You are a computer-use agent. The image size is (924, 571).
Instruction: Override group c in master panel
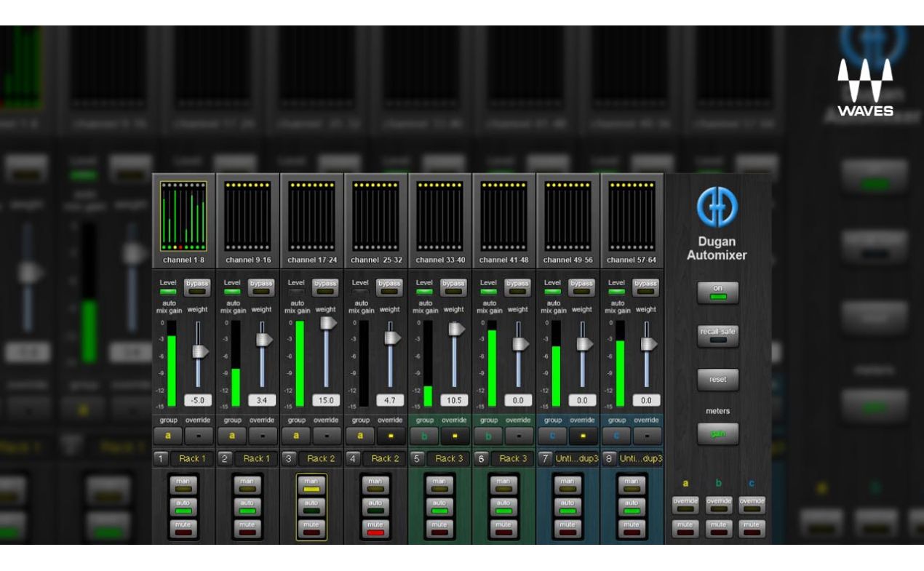(x=752, y=505)
